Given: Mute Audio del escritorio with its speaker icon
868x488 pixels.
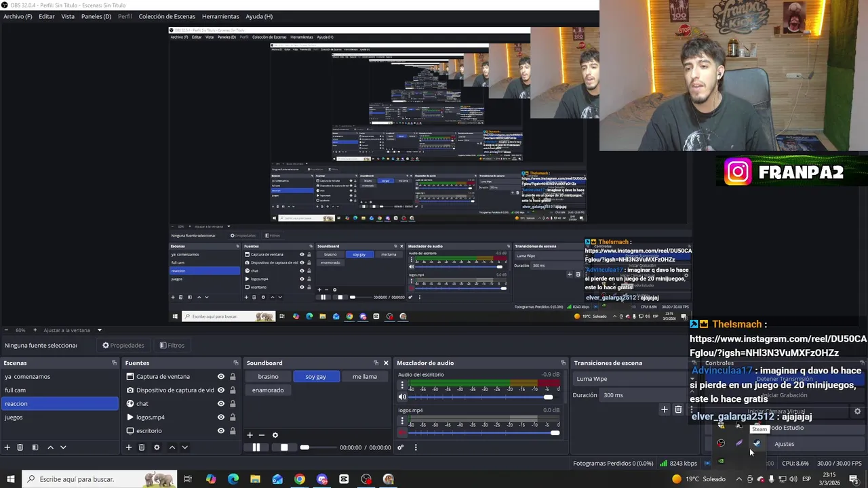Looking at the screenshot, I should 402,396.
